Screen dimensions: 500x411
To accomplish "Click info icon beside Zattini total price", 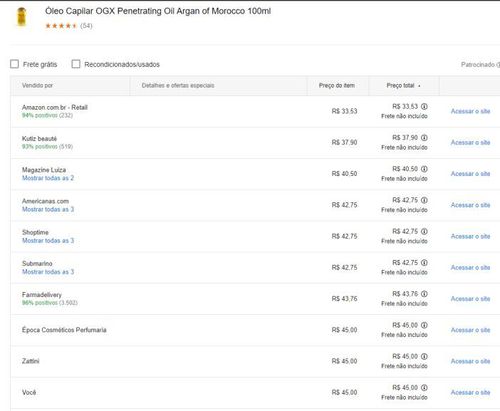I will (x=424, y=357).
